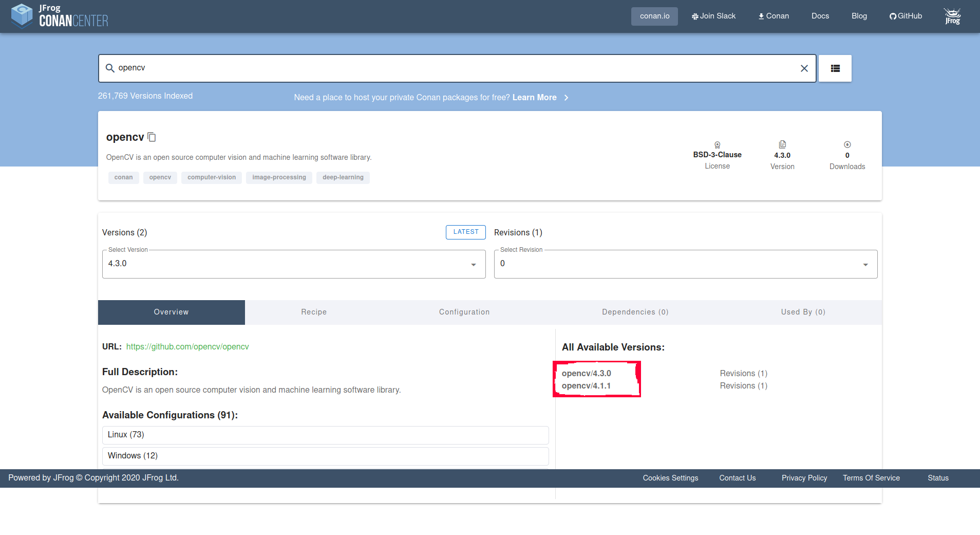The width and height of the screenshot is (980, 535).
Task: Copy the opencv package name via copy icon
Action: 151,136
